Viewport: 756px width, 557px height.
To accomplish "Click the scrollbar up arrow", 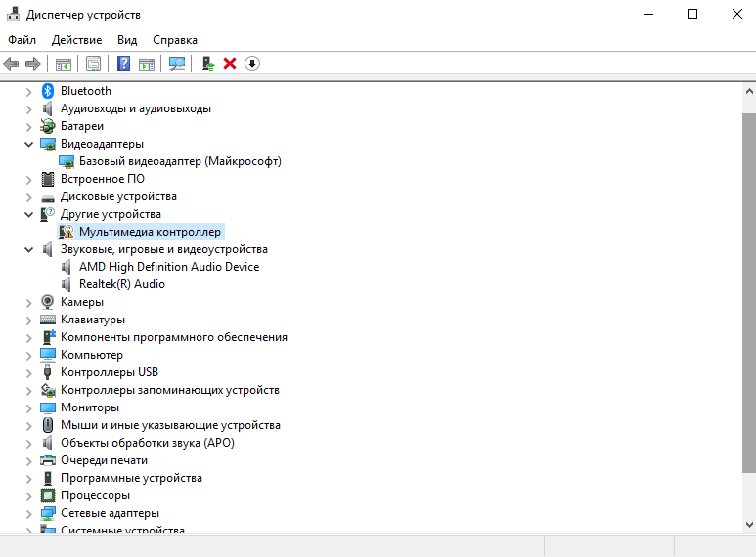I will (749, 91).
